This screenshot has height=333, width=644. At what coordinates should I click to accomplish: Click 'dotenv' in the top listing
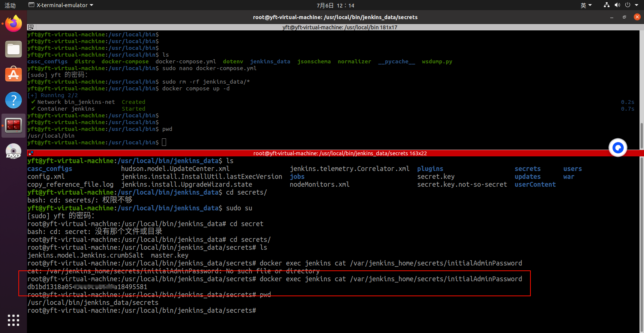point(233,61)
